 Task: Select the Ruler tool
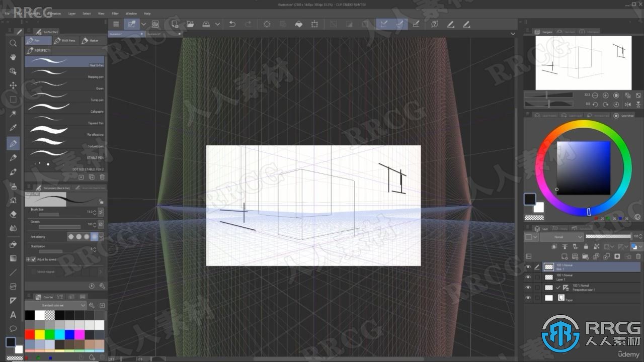(13, 301)
